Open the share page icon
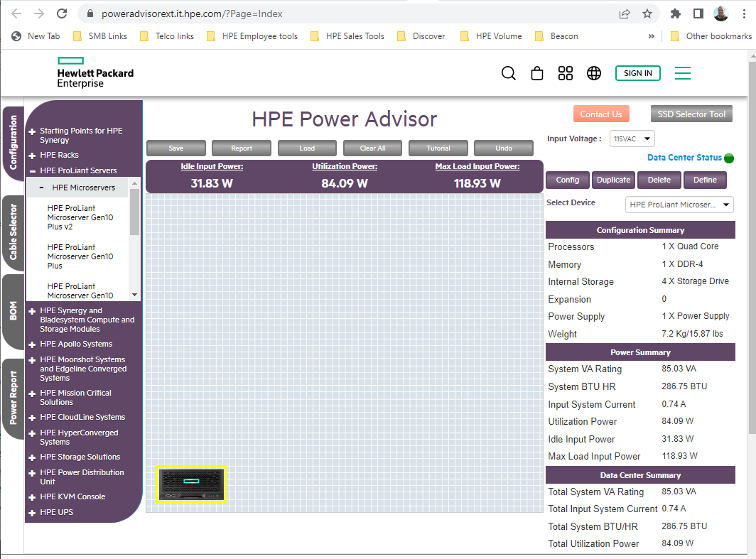756x559 pixels. point(625,13)
